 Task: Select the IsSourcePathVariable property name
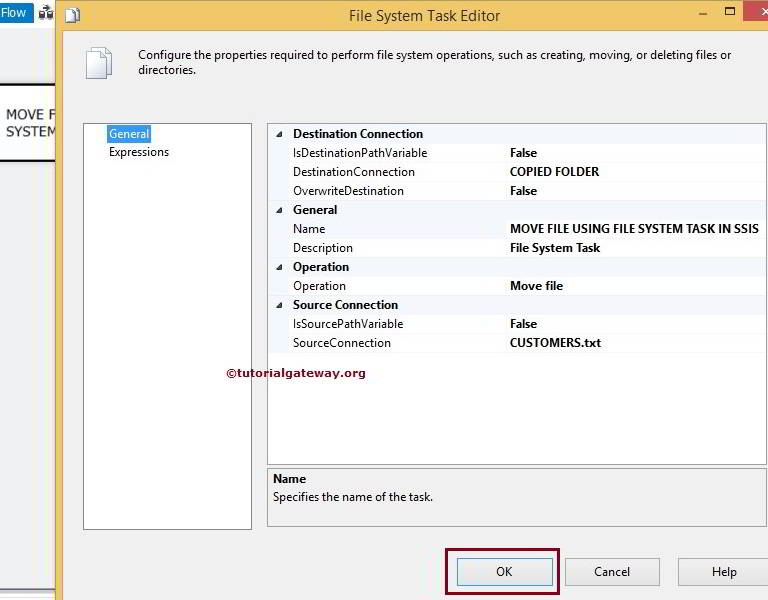(348, 324)
